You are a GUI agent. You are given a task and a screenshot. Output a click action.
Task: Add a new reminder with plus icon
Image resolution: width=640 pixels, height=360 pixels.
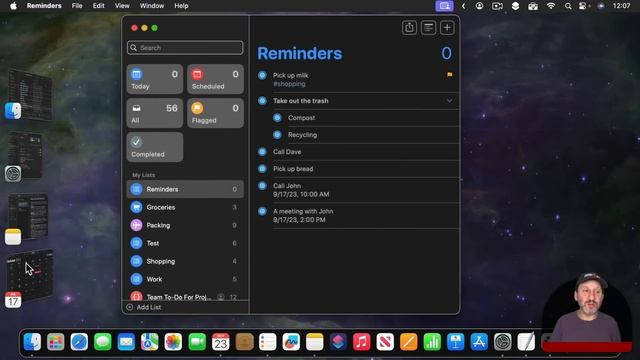[447, 28]
